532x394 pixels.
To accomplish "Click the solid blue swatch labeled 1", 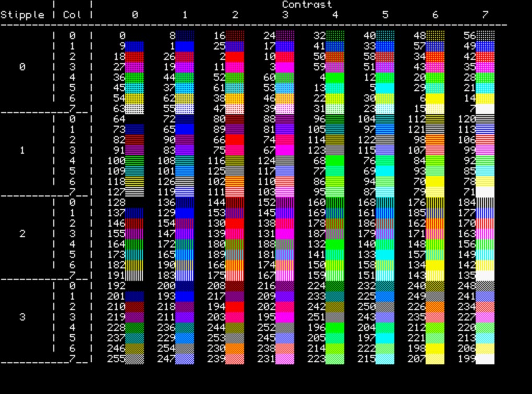I will [x=185, y=46].
